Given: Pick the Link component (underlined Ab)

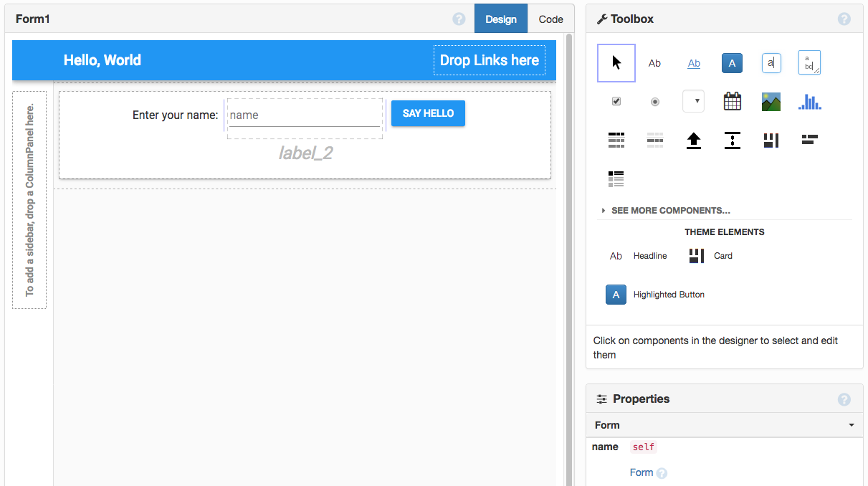Looking at the screenshot, I should tap(694, 63).
